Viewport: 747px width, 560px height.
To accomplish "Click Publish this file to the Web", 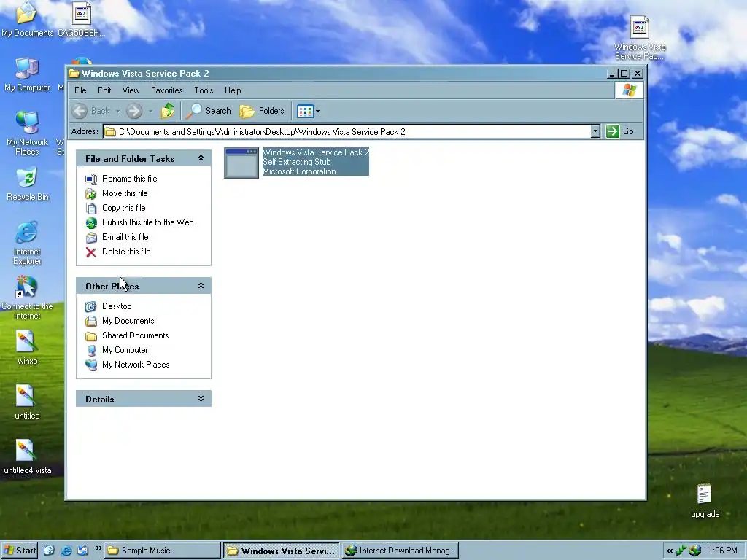I will [x=147, y=222].
